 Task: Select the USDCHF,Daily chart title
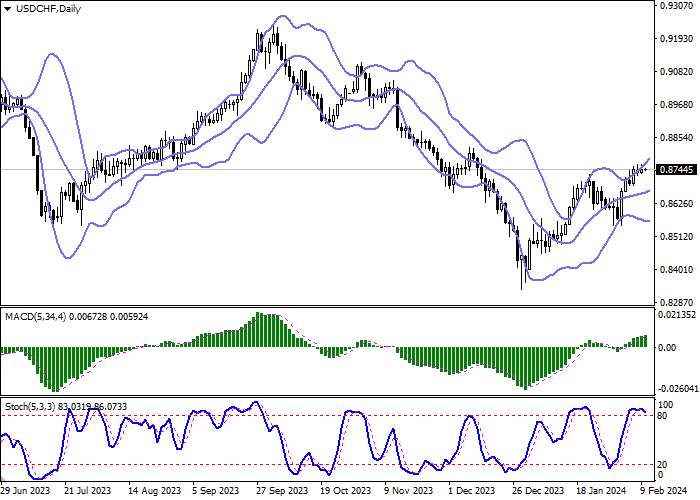coord(48,8)
